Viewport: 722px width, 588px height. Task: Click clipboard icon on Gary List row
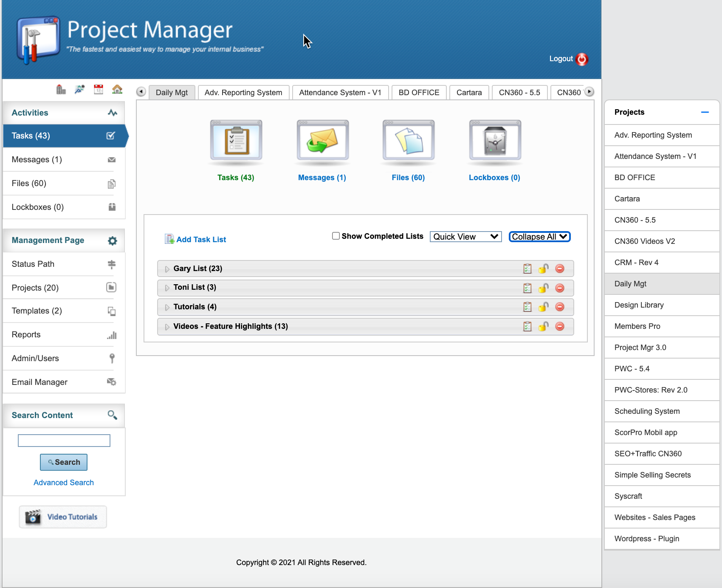point(527,269)
